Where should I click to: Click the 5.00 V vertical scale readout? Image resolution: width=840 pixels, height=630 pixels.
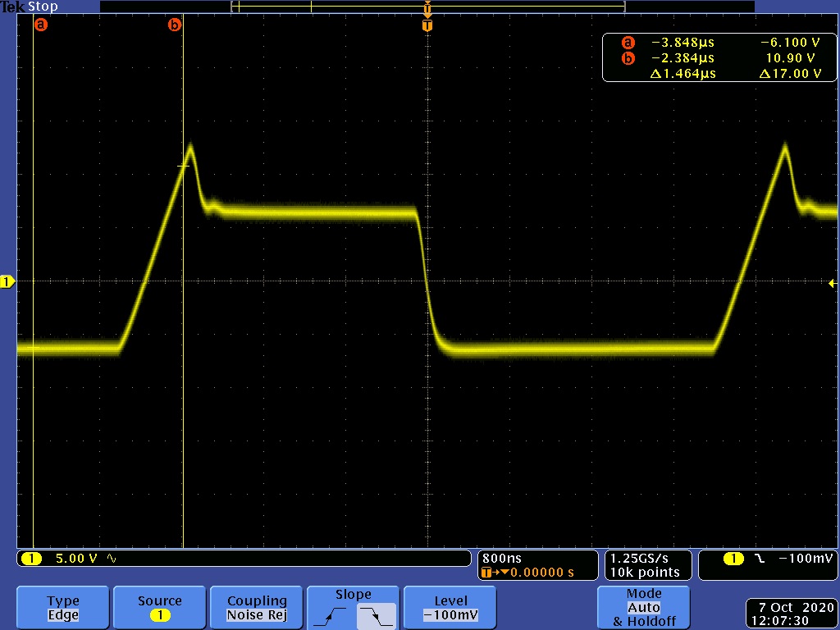point(76,559)
